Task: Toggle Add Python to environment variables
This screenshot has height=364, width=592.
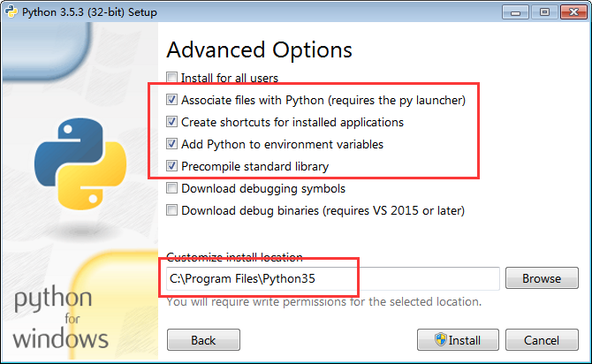Action: coord(171,144)
